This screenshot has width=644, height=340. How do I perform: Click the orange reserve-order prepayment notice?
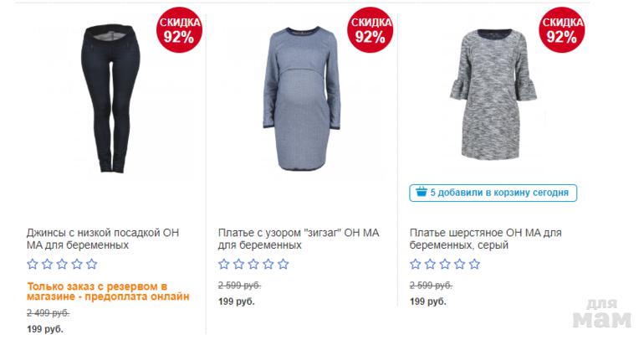point(109,291)
